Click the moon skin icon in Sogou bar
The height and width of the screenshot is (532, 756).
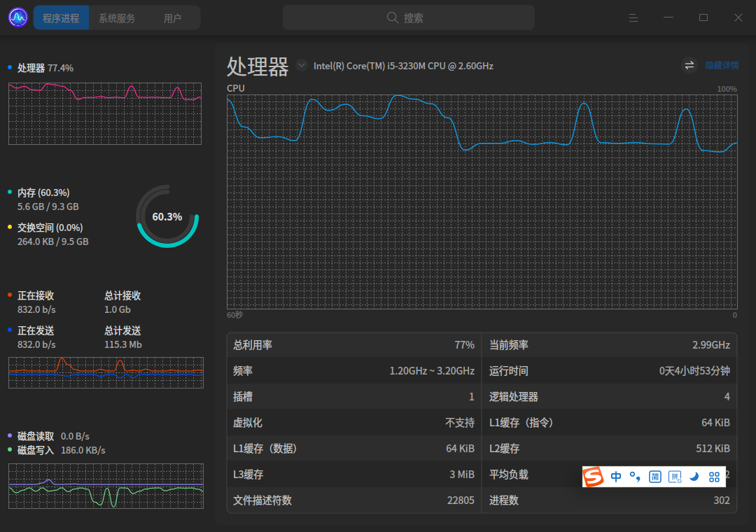point(694,477)
